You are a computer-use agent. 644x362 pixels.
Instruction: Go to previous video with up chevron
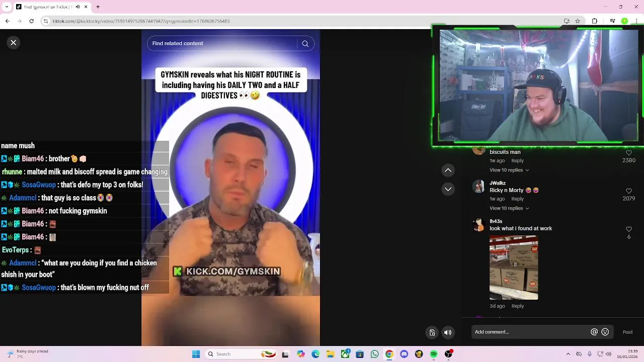point(448,170)
